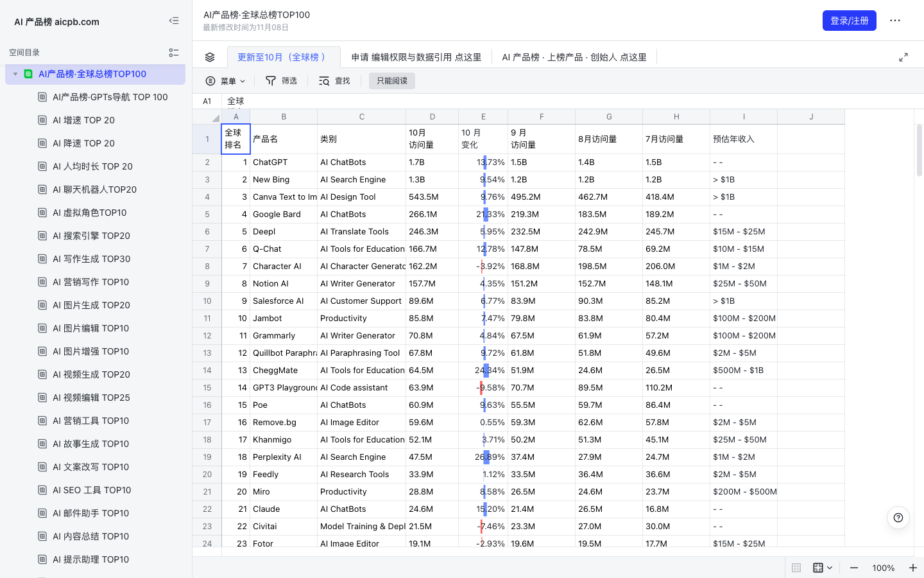This screenshot has width=924, height=578.
Task: Click the 543.5M visits cell for Canva
Action: (x=432, y=197)
